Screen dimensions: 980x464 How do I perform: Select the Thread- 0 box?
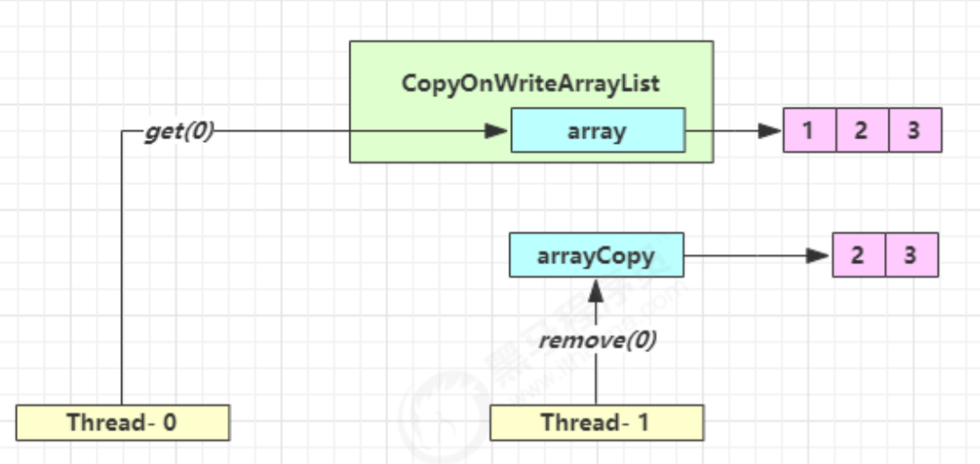tap(122, 423)
